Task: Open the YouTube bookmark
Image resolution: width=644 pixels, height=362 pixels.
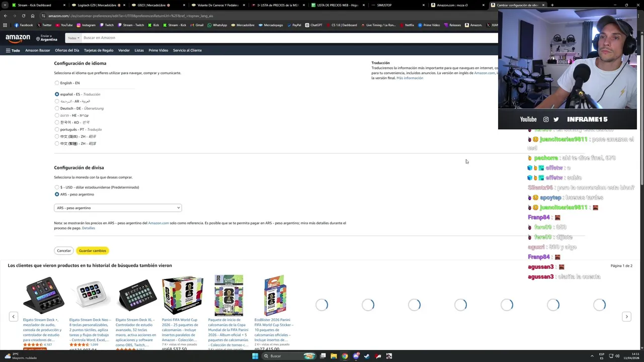Action: (63, 25)
